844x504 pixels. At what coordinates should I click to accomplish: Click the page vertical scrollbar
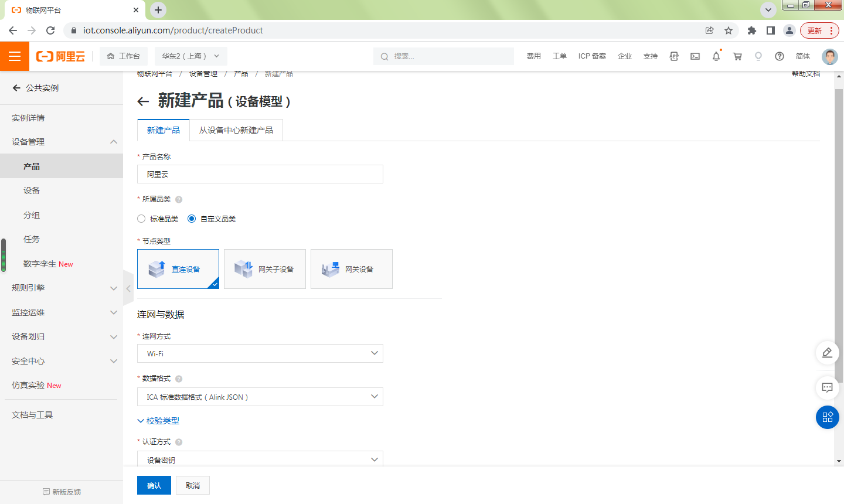(x=839, y=234)
